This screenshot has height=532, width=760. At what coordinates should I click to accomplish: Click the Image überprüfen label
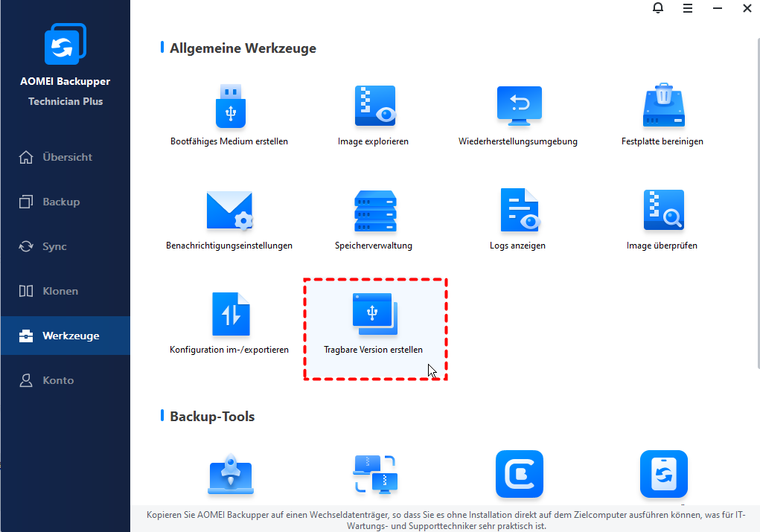[x=662, y=246]
